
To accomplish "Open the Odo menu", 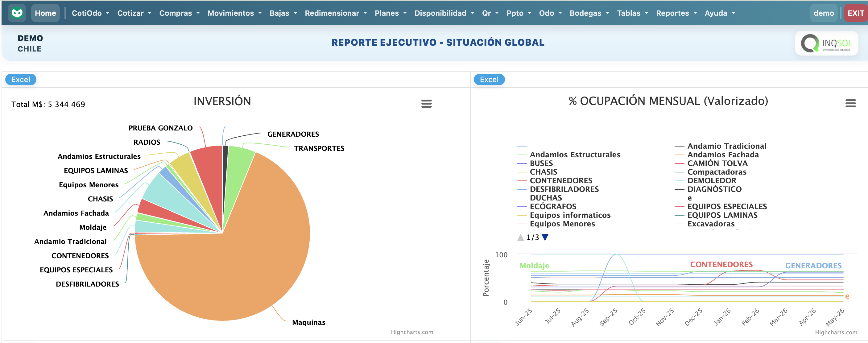I will (x=550, y=13).
